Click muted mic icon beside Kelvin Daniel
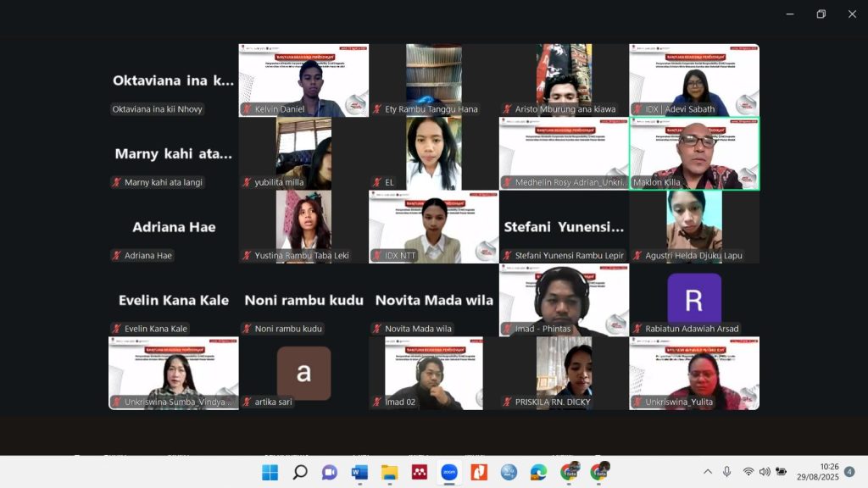 point(248,109)
